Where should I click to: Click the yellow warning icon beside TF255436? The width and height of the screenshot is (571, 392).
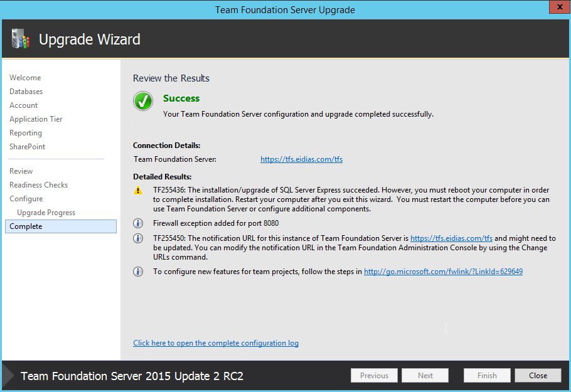[138, 190]
